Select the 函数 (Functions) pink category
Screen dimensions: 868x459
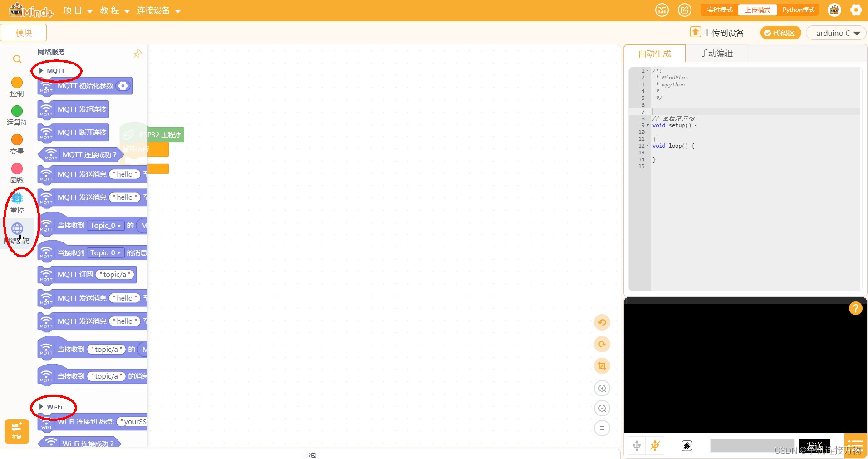17,168
